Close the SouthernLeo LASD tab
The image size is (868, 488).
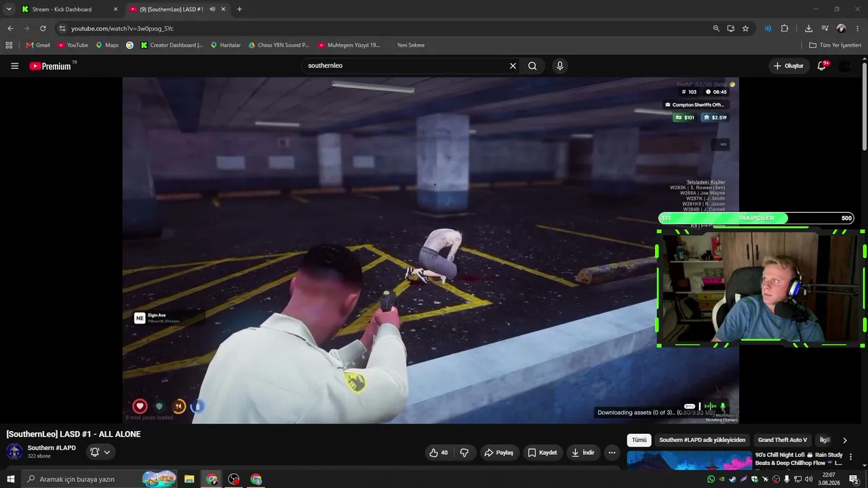click(x=224, y=9)
